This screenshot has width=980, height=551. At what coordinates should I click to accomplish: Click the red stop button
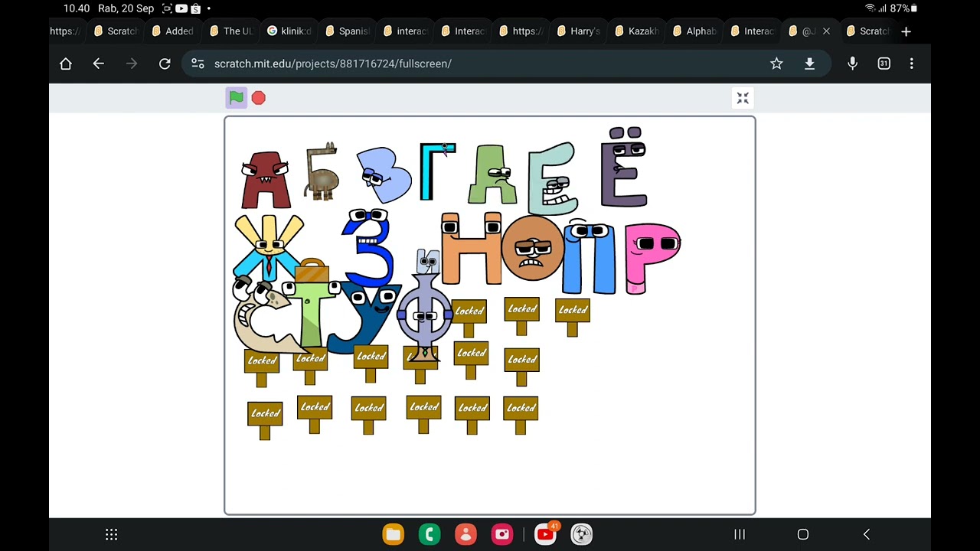(259, 98)
